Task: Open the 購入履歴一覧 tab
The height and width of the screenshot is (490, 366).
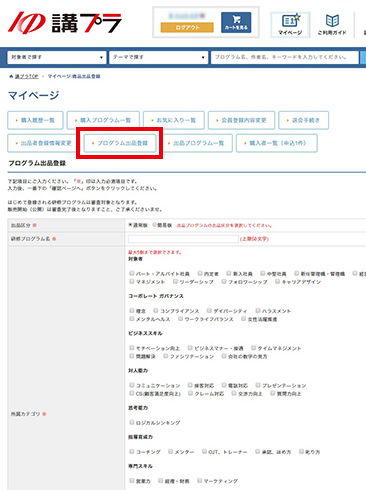Action: [x=35, y=120]
